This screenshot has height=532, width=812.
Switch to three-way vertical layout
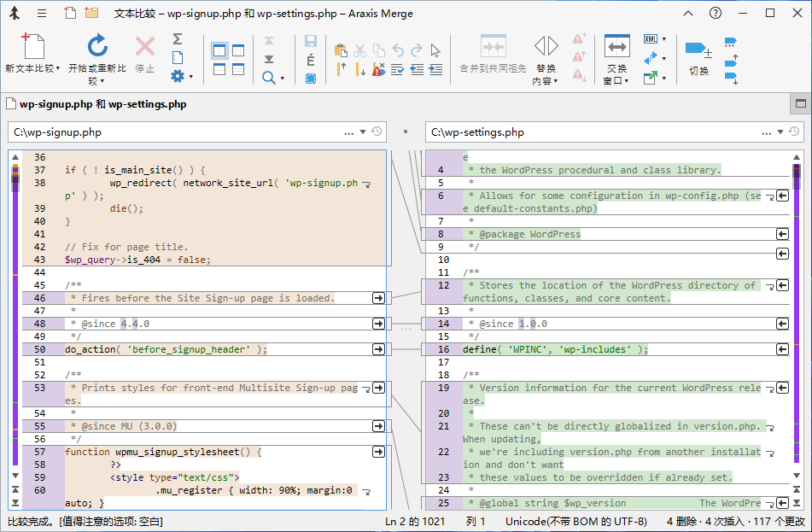click(238, 50)
